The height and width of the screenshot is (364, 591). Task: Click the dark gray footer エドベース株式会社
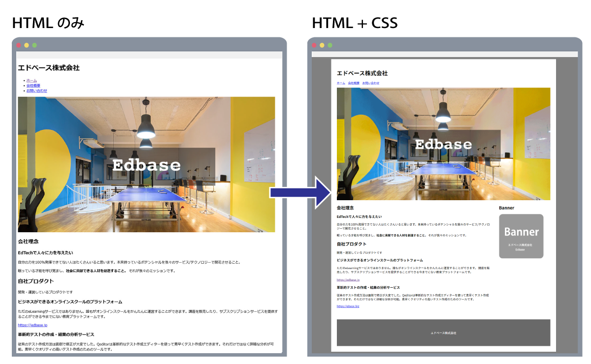(x=443, y=333)
